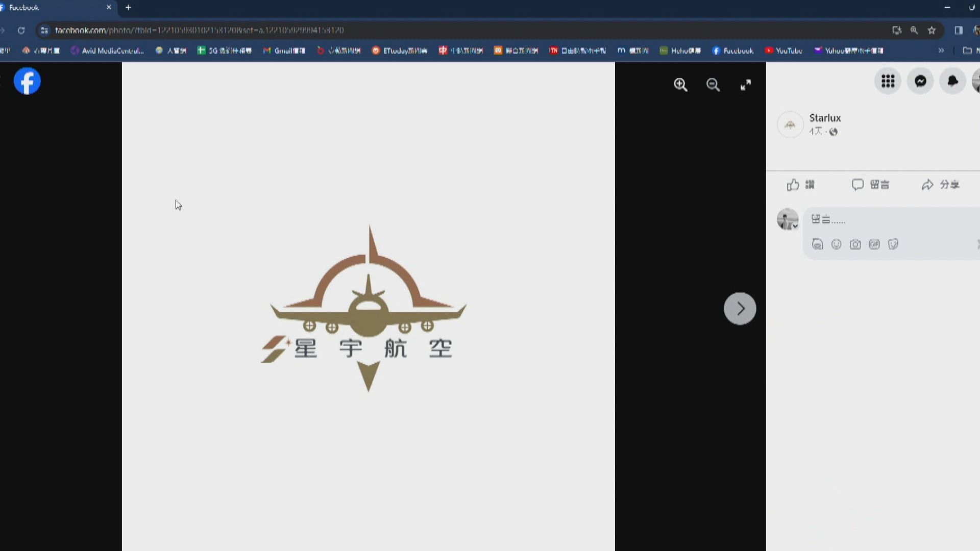Image resolution: width=980 pixels, height=551 pixels.
Task: Open the YouTube bookmark
Action: pyautogui.click(x=783, y=51)
